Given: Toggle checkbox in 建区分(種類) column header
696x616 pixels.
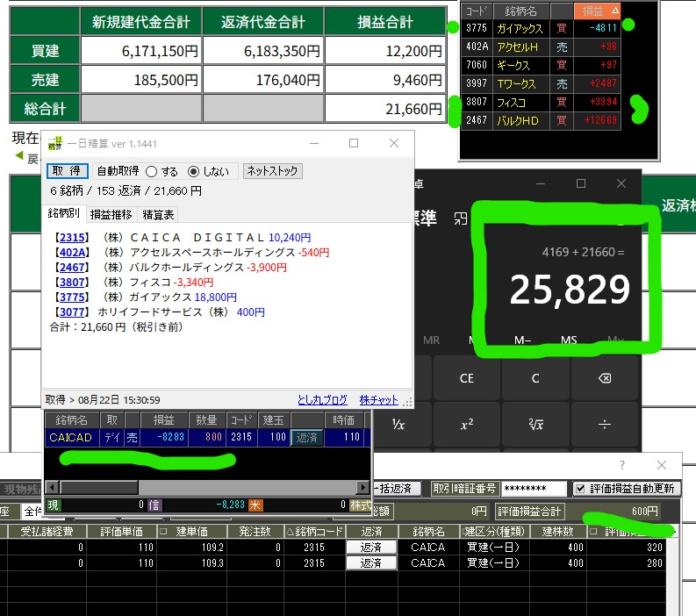Looking at the screenshot, I should [463, 531].
